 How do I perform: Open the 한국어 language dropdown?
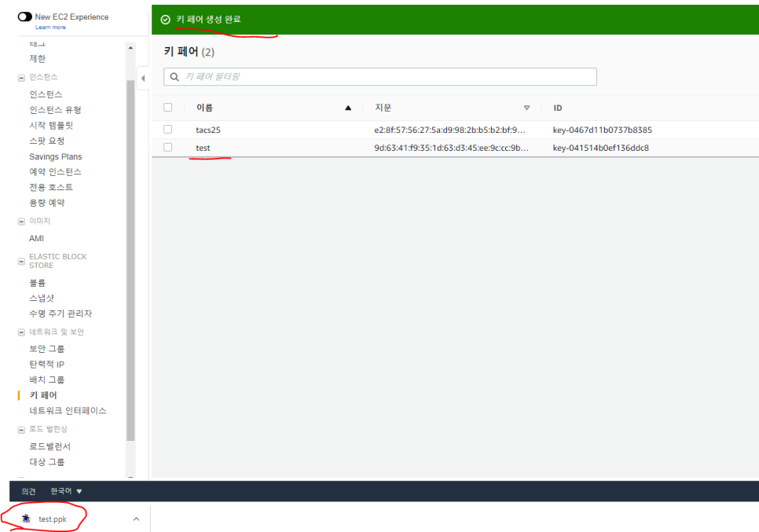click(66, 491)
